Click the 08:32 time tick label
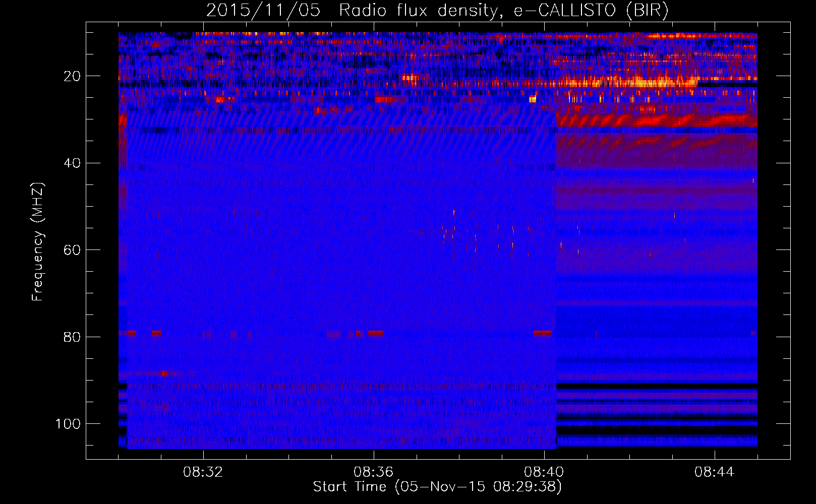The width and height of the screenshot is (816, 504). [203, 472]
